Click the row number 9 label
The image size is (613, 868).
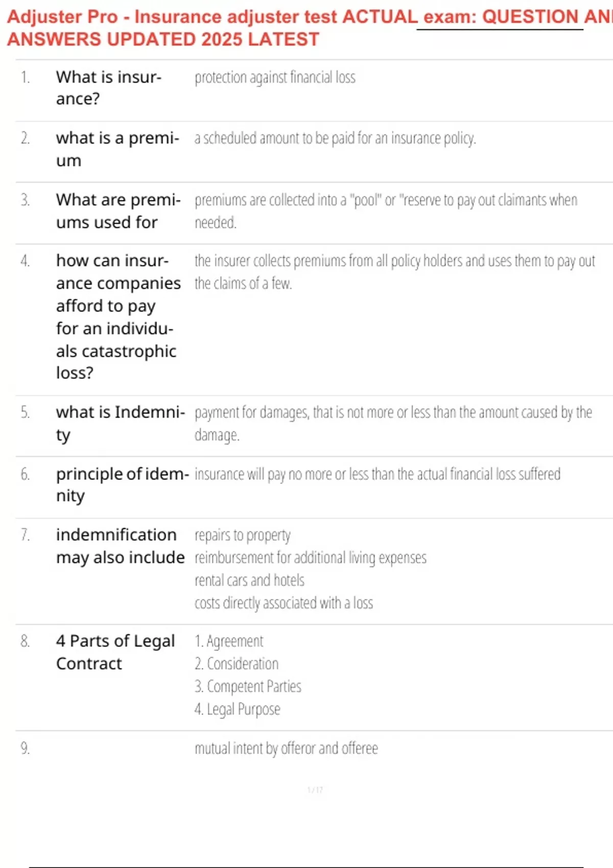(25, 749)
